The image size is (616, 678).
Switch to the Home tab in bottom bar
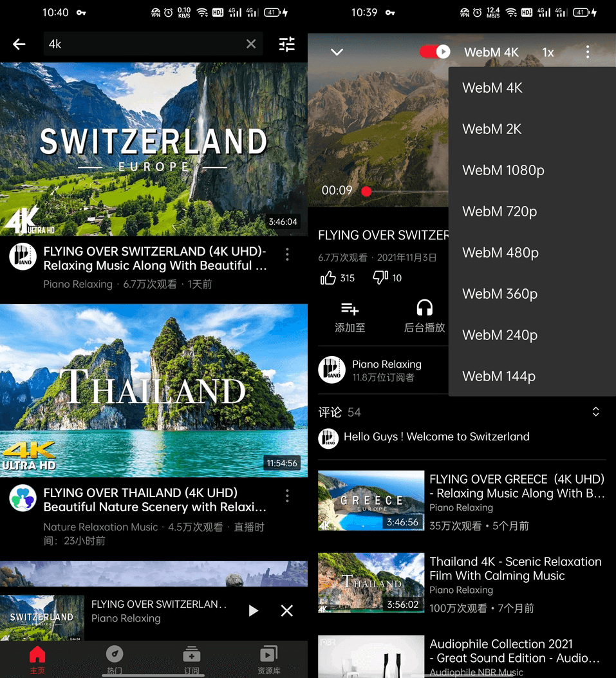click(37, 659)
